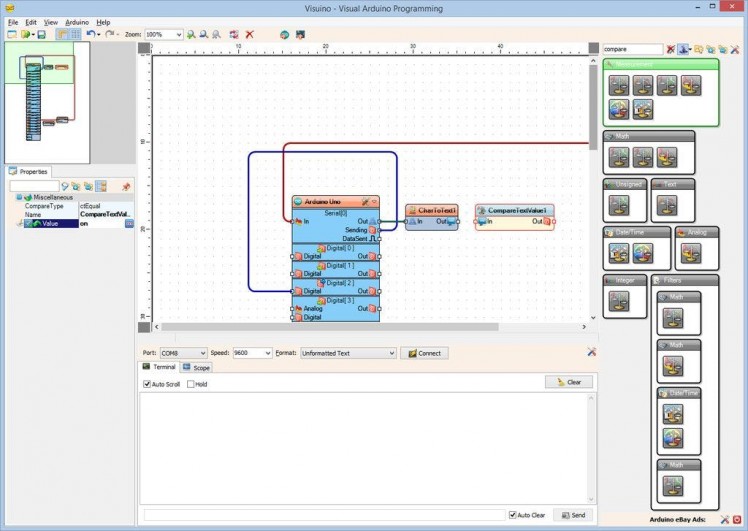The width and height of the screenshot is (748, 531).
Task: Toggle the Auto Scroll checkbox
Action: 146,384
